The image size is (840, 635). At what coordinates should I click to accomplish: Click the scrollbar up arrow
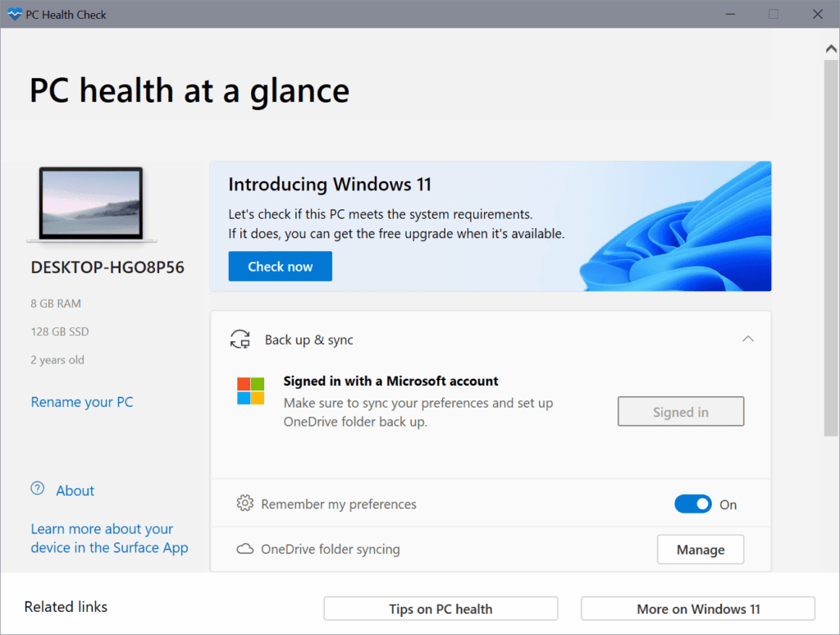[x=831, y=47]
